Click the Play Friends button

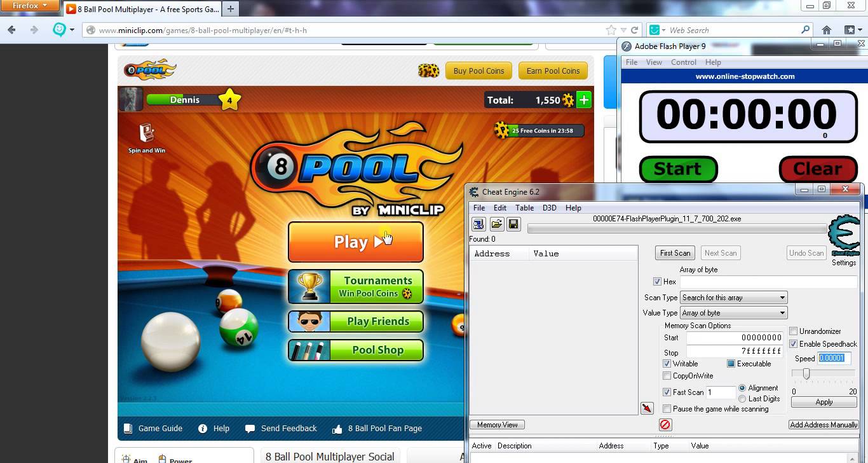pos(356,321)
